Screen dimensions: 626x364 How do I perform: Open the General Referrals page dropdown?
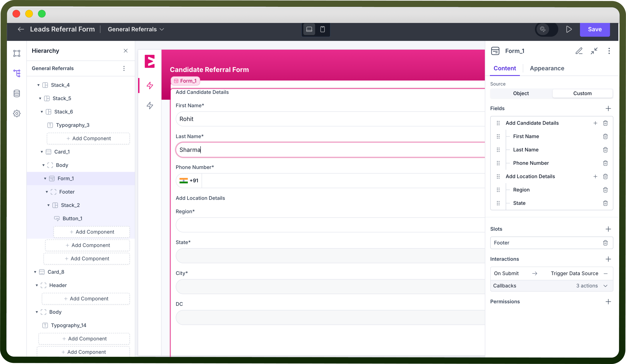(136, 29)
